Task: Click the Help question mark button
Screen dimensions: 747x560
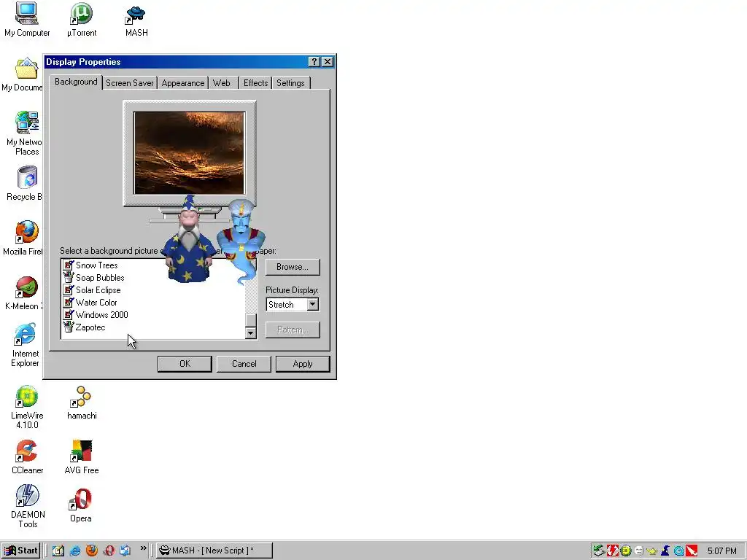Action: coord(314,61)
